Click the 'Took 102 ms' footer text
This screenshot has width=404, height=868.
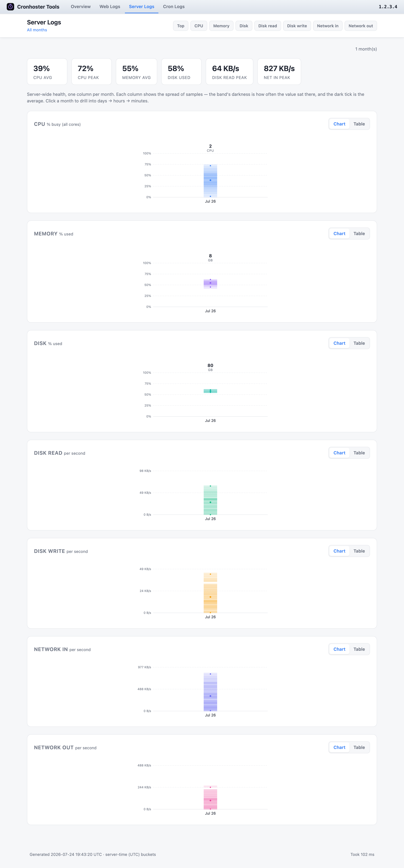point(362,854)
